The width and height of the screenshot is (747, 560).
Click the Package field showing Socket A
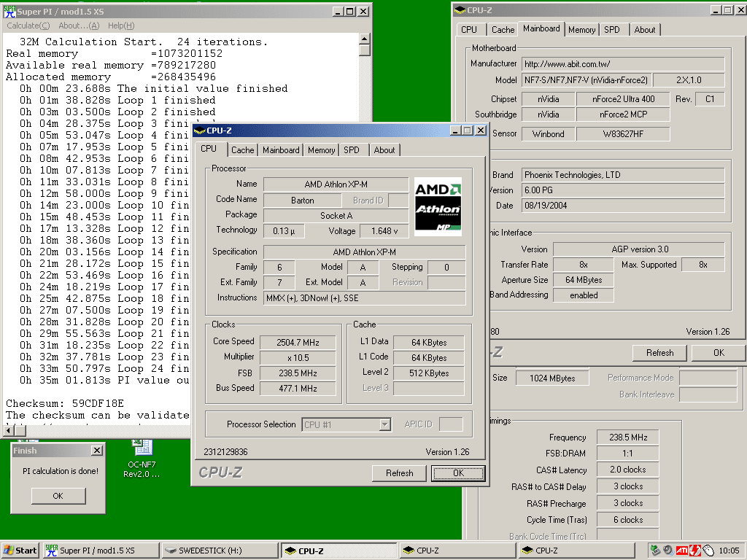pyautogui.click(x=336, y=216)
